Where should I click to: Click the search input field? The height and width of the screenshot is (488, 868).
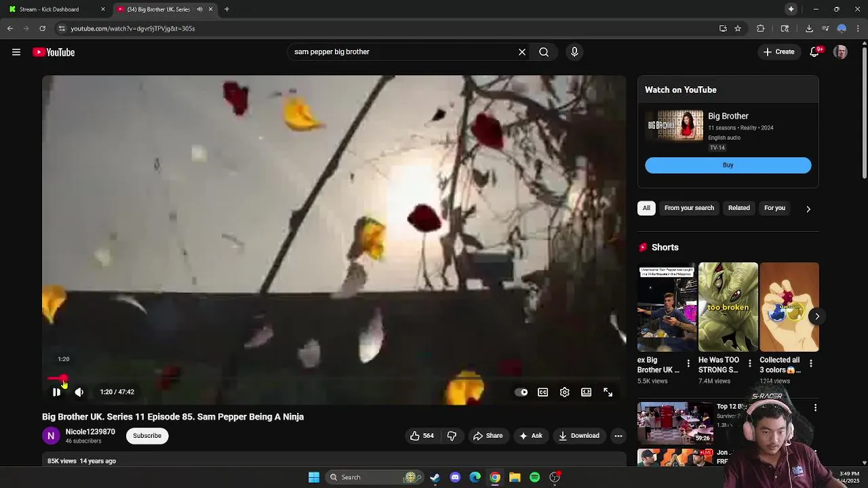pos(403,52)
